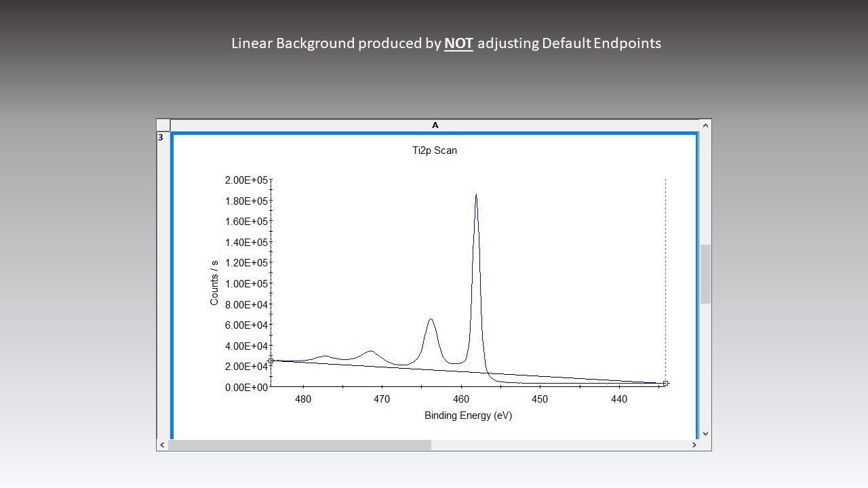
Task: Click the 2.00E+05 tick label on y-axis
Action: [246, 180]
